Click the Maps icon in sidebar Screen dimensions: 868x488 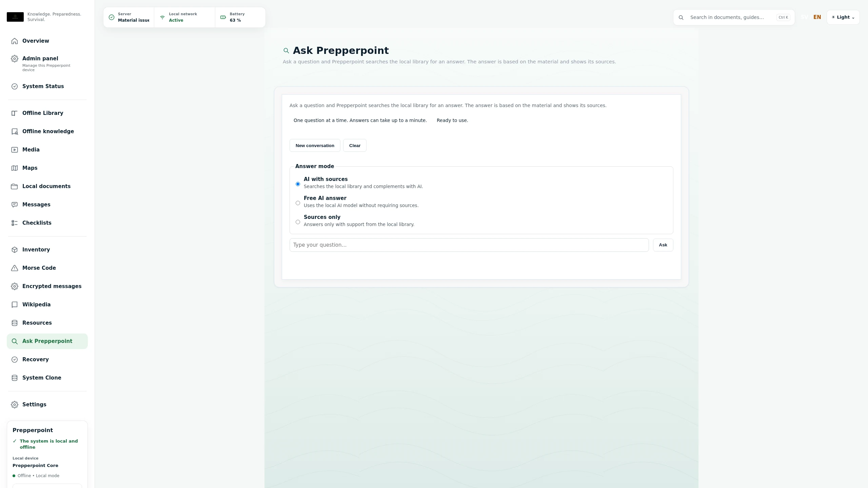(x=15, y=168)
